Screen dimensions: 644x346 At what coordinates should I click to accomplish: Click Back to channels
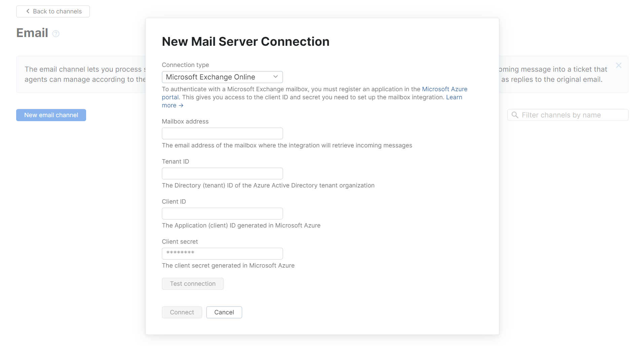(53, 11)
